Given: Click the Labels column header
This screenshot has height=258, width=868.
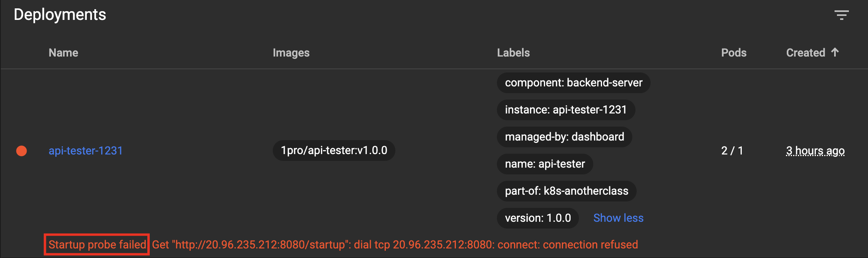Looking at the screenshot, I should 513,53.
